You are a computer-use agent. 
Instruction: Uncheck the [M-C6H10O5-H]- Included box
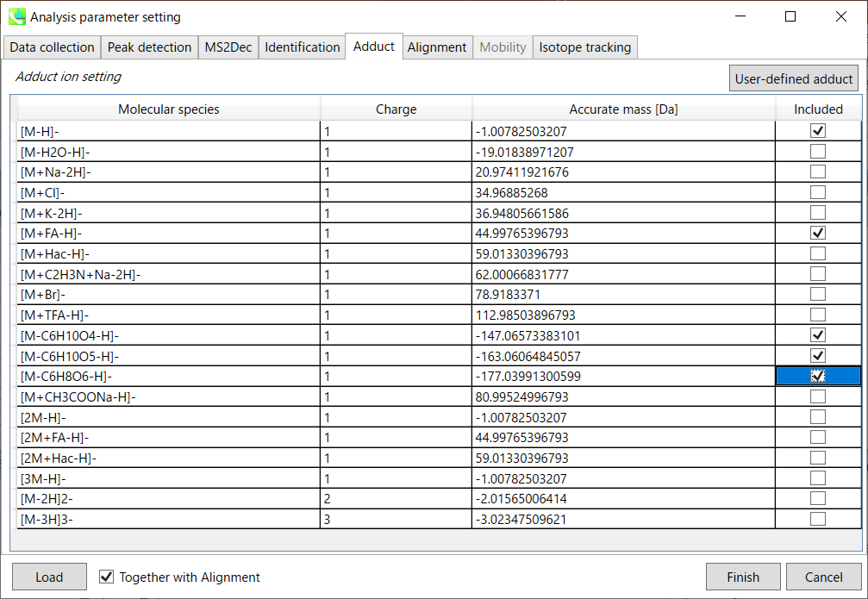pyautogui.click(x=818, y=356)
